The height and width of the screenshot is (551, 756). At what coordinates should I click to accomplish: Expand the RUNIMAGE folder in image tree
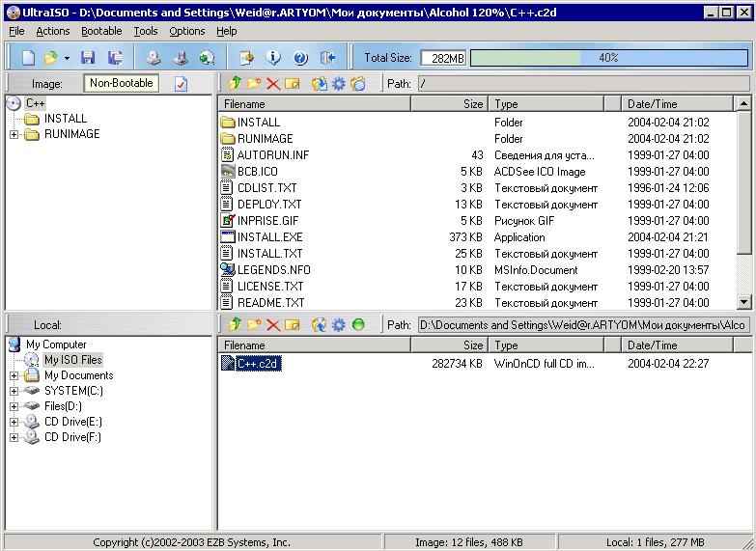[x=14, y=134]
